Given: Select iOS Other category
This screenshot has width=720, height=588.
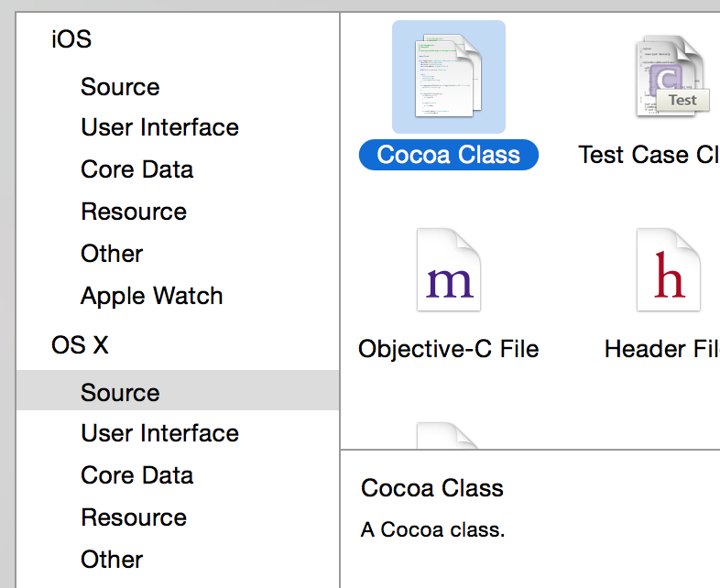Looking at the screenshot, I should (x=112, y=254).
